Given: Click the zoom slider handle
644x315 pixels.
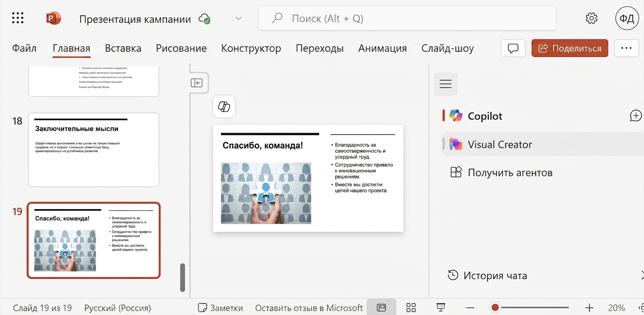Looking at the screenshot, I should tap(495, 308).
